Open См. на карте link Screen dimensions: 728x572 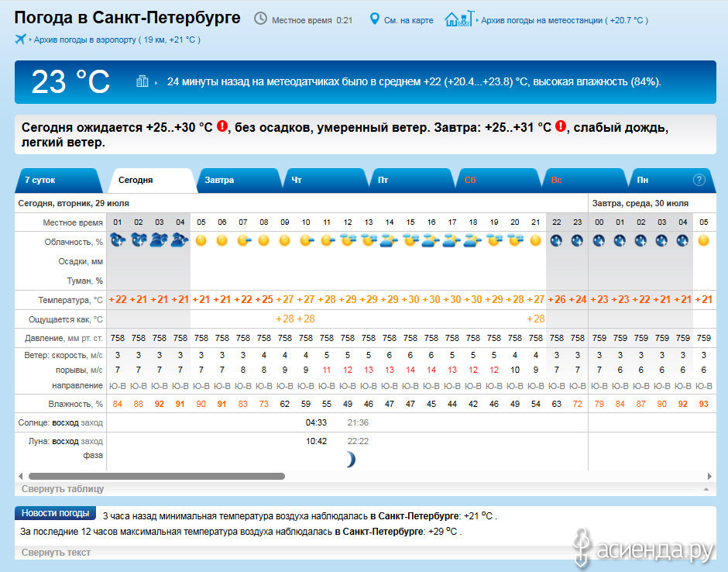(x=408, y=20)
